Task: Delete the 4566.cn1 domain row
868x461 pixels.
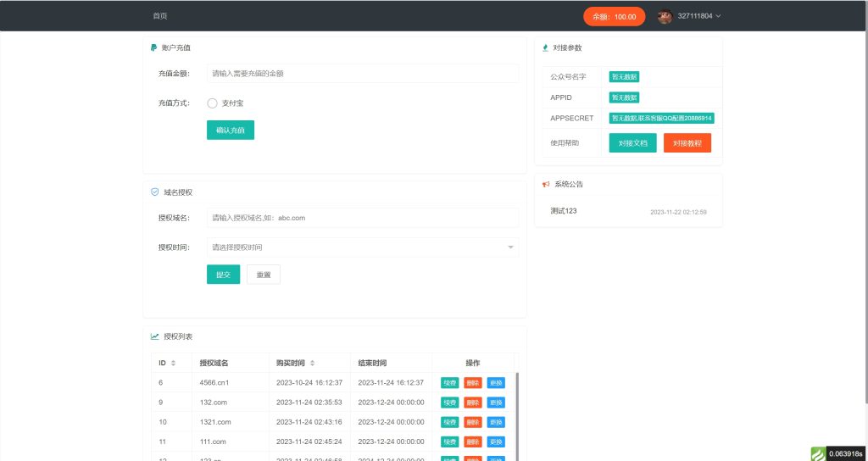Action: tap(473, 383)
